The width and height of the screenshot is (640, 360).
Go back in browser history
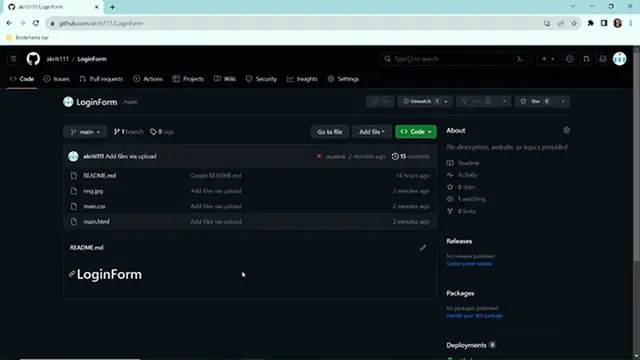[x=9, y=23]
